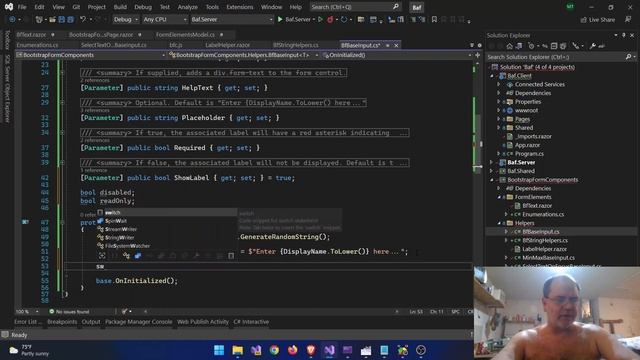Click the code cleanup broom icon
The width and height of the screenshot is (640, 360).
[x=125, y=311]
